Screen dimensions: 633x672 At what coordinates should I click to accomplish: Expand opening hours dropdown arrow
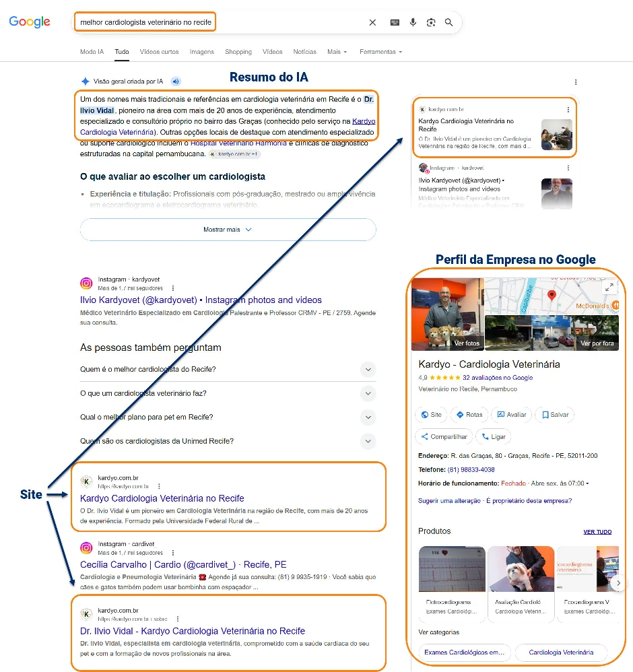[x=588, y=483]
